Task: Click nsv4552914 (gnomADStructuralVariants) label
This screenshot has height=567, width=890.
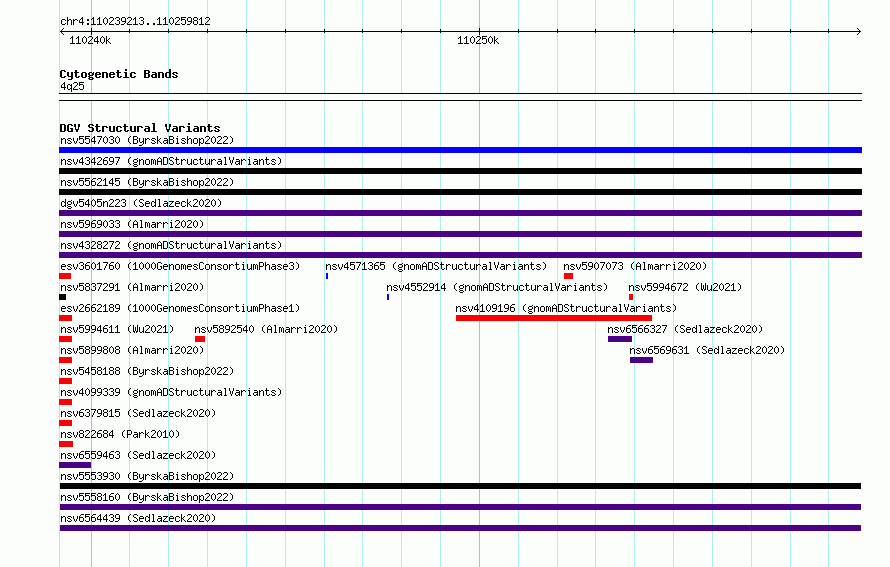Action: click(497, 287)
